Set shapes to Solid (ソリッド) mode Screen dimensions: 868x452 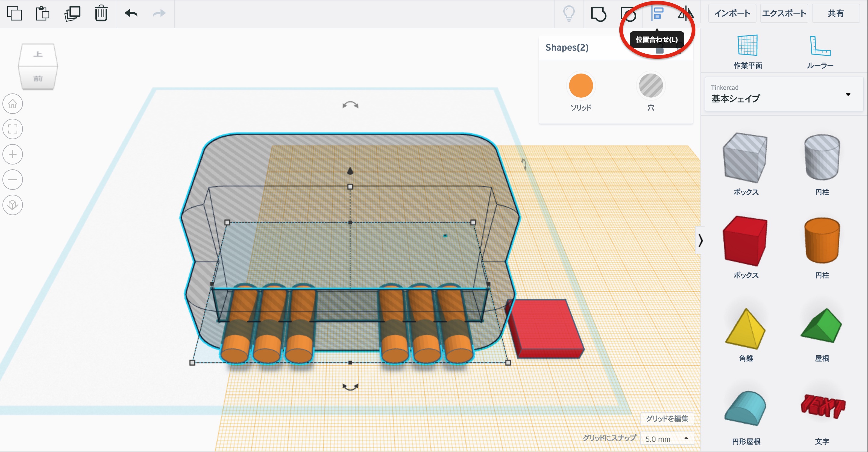pos(580,86)
